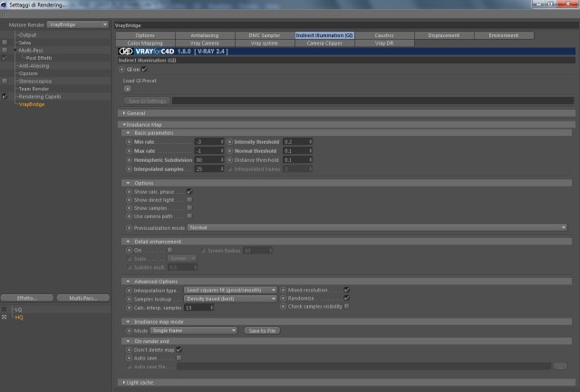
Task: Click the grip icon below title bar
Action: point(5,14)
